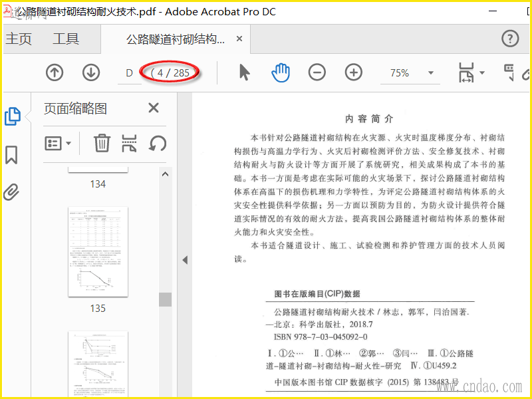Open the comment tool in toolbar
The image size is (532, 399).
(509, 72)
